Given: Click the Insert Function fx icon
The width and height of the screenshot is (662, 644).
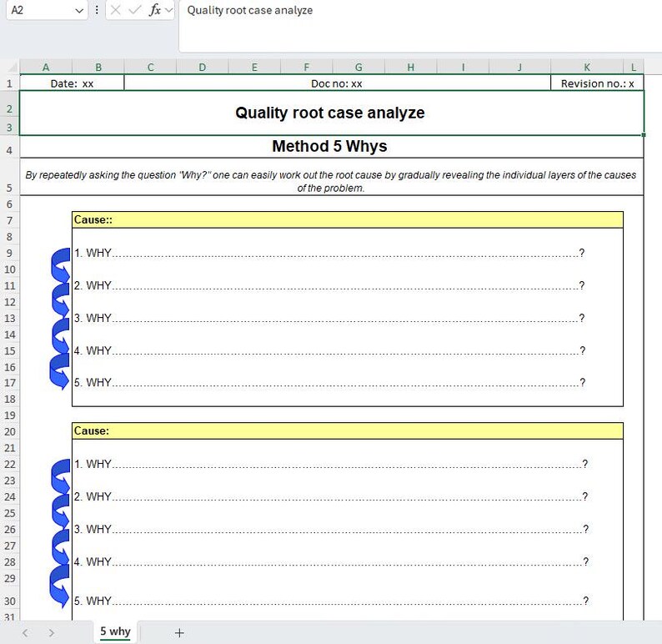Looking at the screenshot, I should point(155,10).
